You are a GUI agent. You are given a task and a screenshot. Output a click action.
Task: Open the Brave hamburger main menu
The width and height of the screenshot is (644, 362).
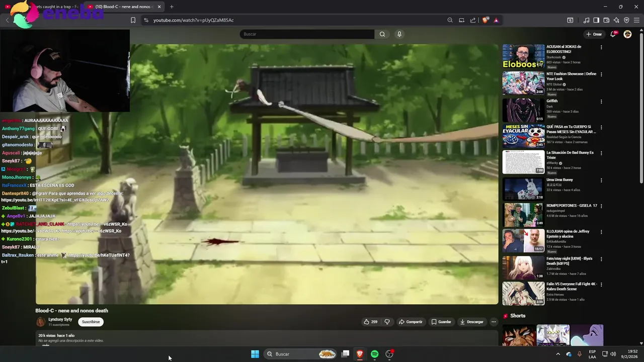click(x=636, y=20)
